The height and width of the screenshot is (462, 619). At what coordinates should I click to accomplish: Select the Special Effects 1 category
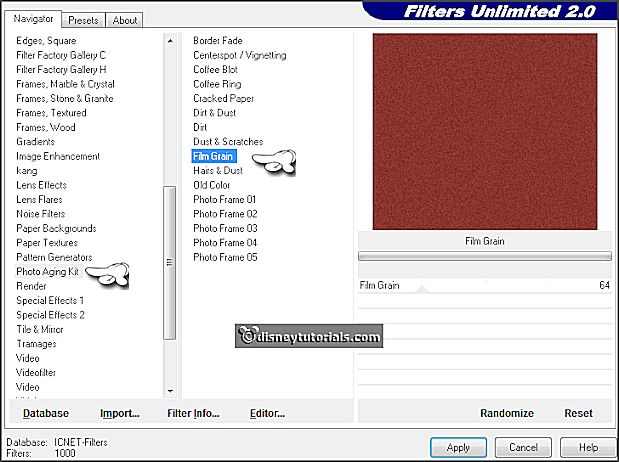point(50,301)
